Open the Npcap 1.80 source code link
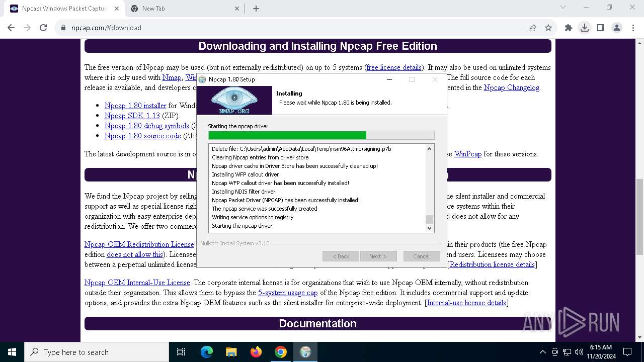 tap(142, 136)
